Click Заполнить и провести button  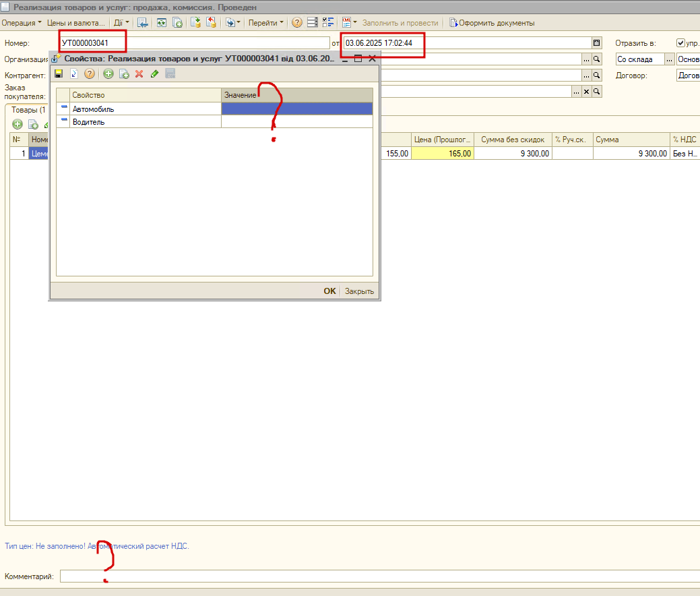pyautogui.click(x=400, y=23)
